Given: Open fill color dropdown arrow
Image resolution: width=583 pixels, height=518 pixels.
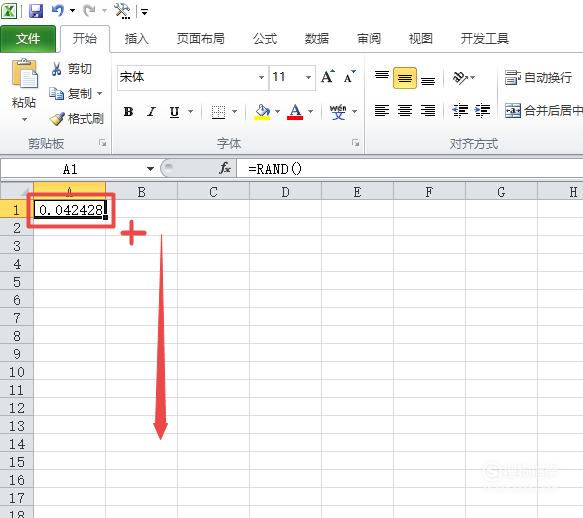Looking at the screenshot, I should coord(277,111).
